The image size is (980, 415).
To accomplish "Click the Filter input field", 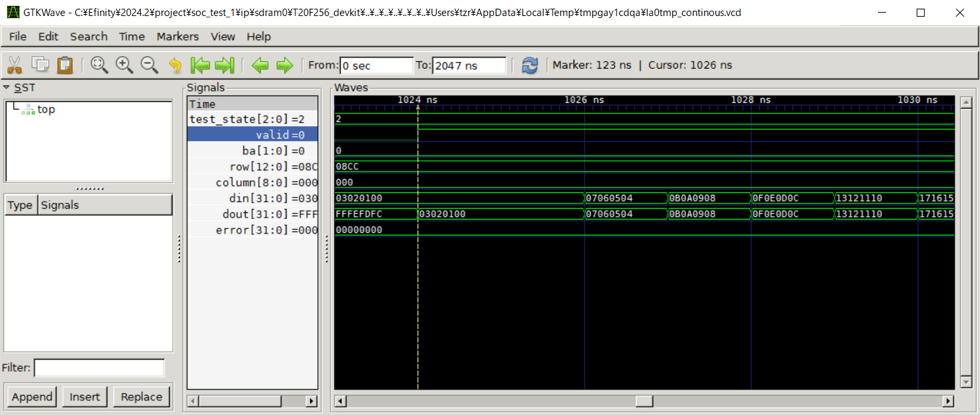I will tap(99, 368).
